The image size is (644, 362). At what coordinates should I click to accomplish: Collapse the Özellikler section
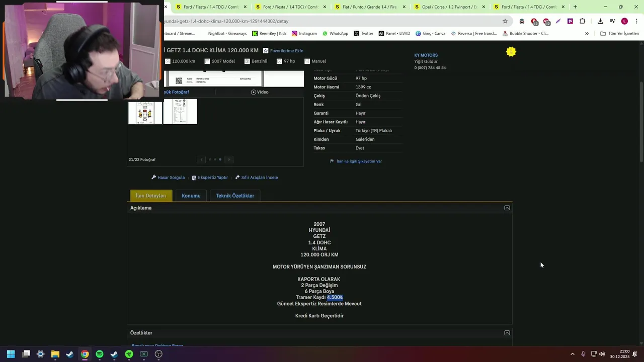pos(507,333)
